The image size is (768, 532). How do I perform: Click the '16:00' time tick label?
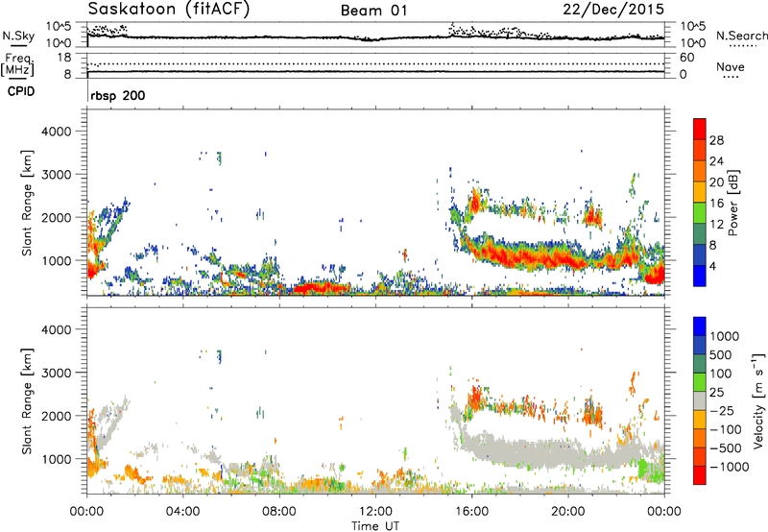point(471,512)
